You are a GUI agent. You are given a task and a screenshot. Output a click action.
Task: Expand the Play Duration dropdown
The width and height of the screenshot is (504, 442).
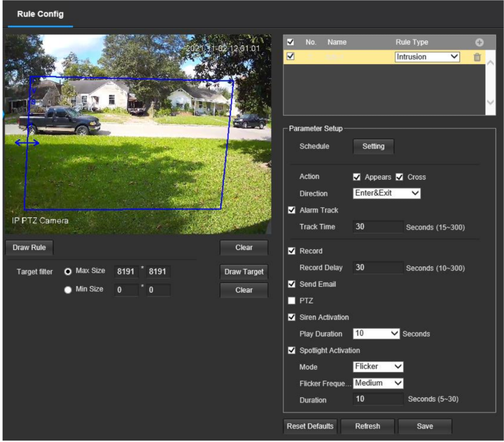tap(376, 333)
